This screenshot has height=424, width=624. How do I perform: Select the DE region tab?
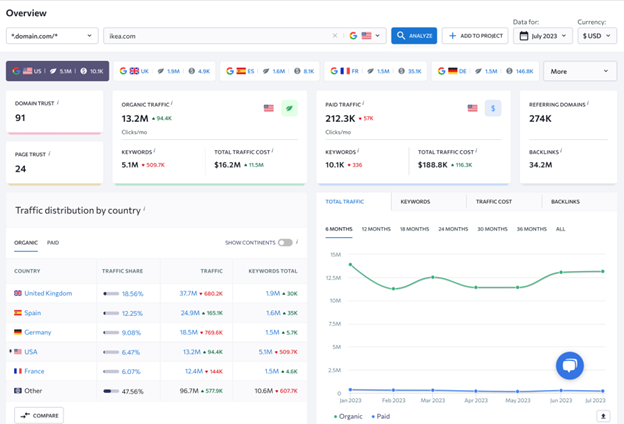click(x=485, y=71)
